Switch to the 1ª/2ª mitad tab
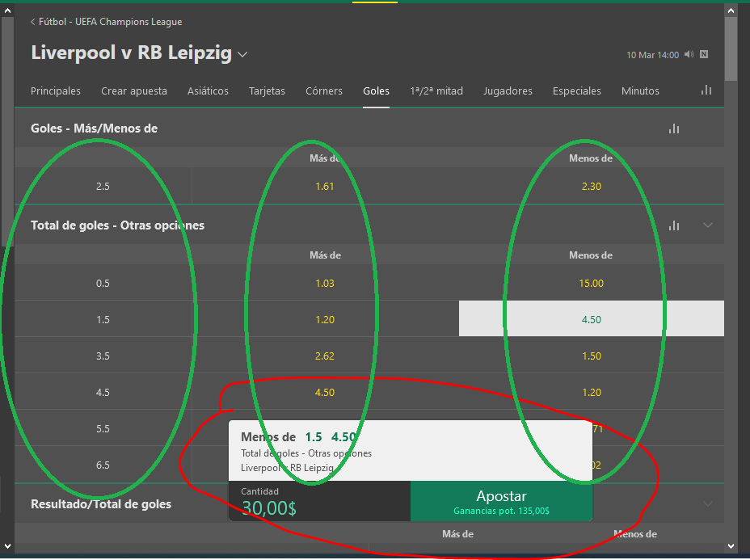Viewport: 750px width, 560px height. click(436, 91)
